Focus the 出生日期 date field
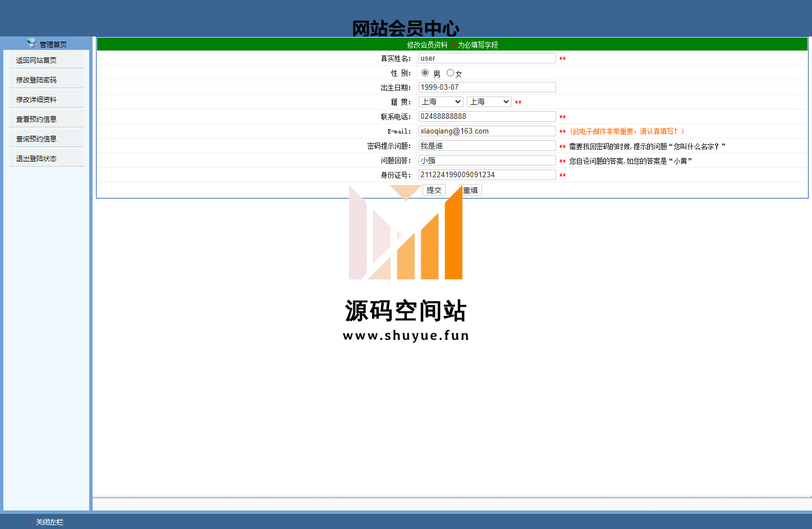 tap(487, 88)
